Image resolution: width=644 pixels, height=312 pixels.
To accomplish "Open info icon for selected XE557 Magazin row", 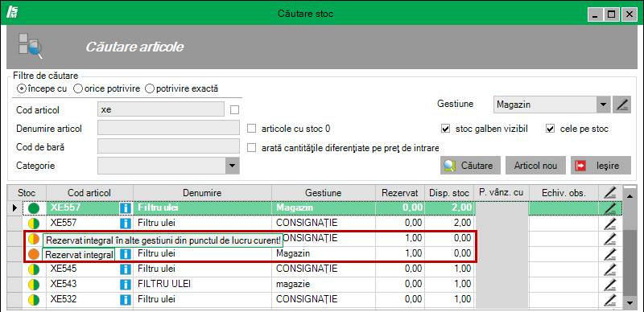I will (125, 208).
